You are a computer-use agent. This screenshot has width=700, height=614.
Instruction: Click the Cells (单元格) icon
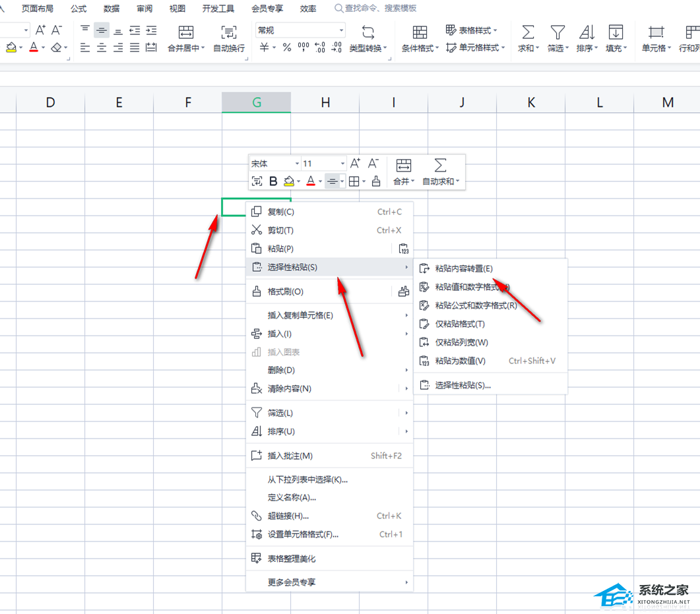click(656, 32)
